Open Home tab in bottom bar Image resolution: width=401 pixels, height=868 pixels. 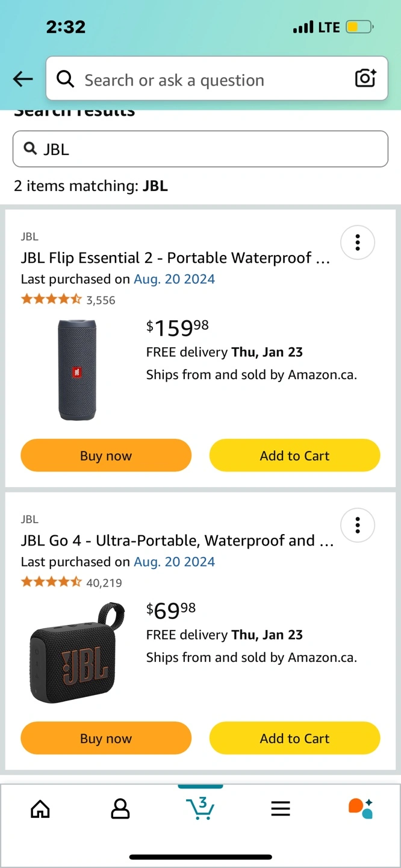(x=40, y=808)
